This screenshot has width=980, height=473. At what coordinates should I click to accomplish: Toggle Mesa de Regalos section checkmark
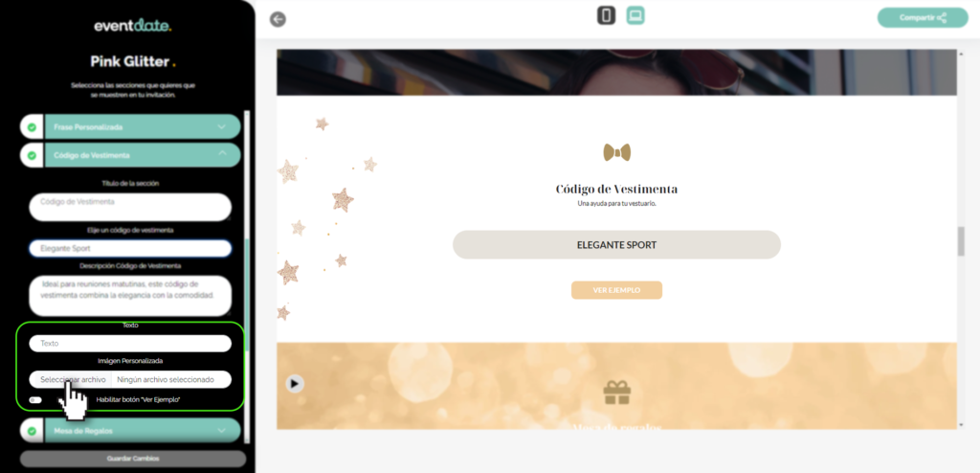(x=32, y=431)
